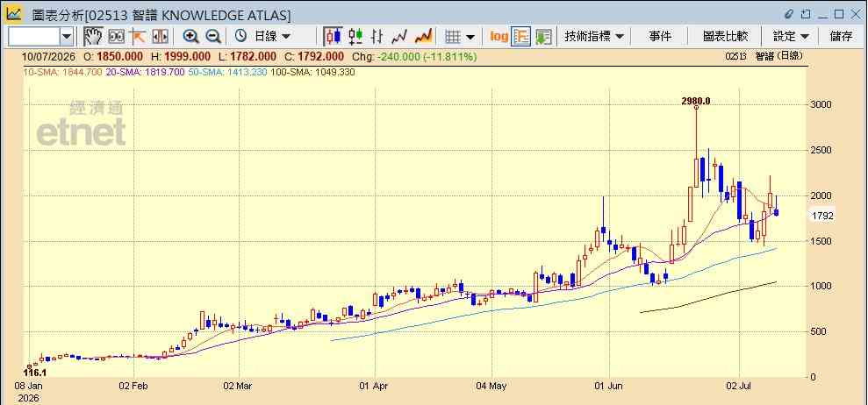Image resolution: width=868 pixels, height=405 pixels.
Task: Open the 日線 period dropdown
Action: coord(272,37)
